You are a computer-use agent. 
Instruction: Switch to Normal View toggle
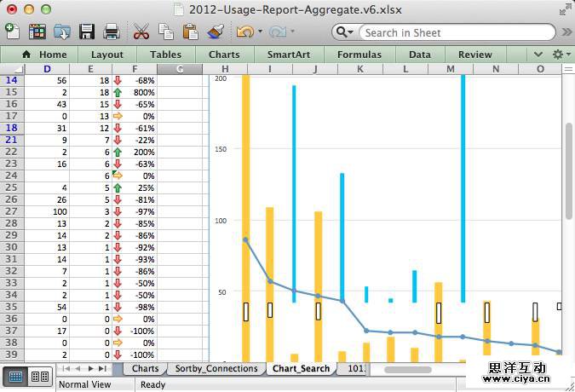pyautogui.click(x=15, y=376)
